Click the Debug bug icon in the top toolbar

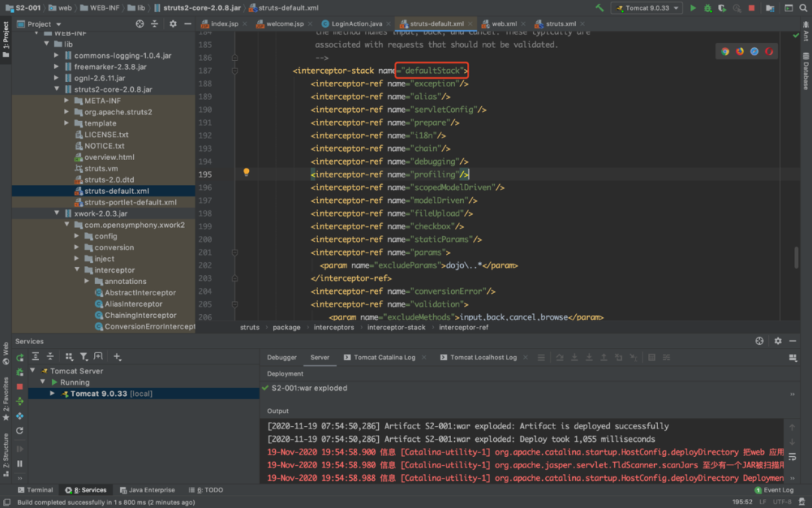click(707, 8)
